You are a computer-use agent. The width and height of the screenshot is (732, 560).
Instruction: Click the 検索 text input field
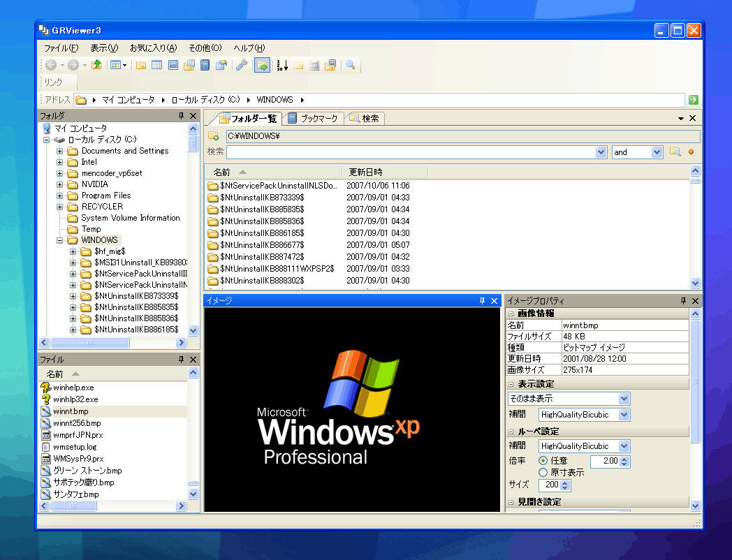coord(411,152)
